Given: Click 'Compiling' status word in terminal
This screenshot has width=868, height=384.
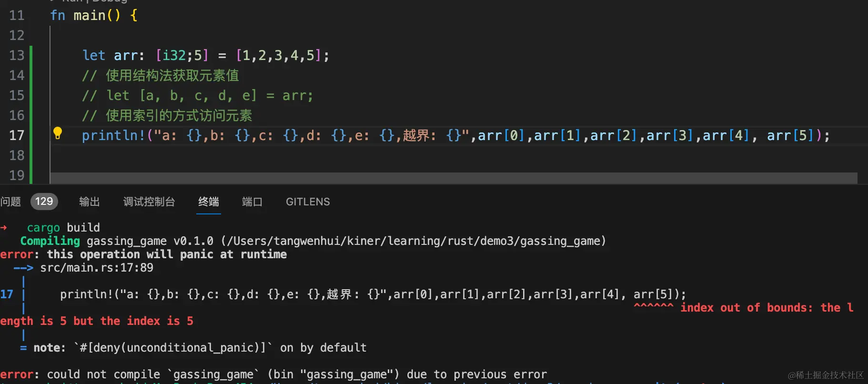Looking at the screenshot, I should click(50, 241).
